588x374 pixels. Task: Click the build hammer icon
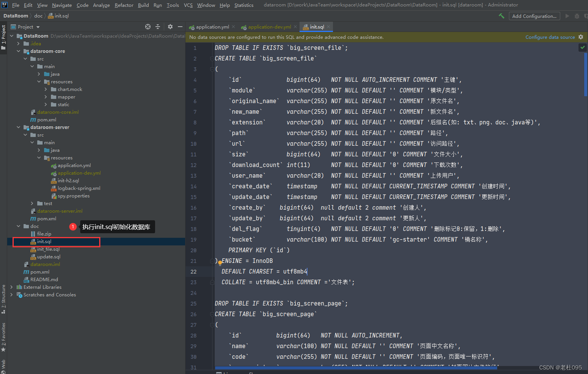(501, 16)
